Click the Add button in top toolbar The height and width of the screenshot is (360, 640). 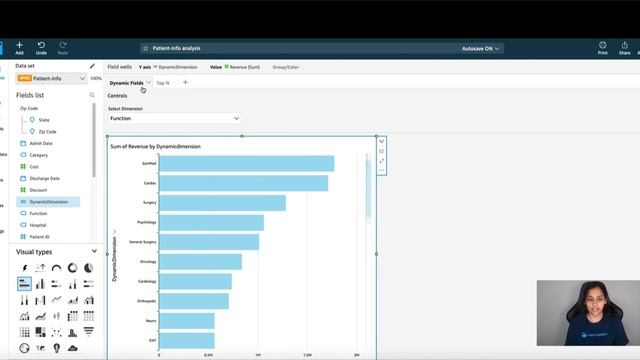(19, 48)
